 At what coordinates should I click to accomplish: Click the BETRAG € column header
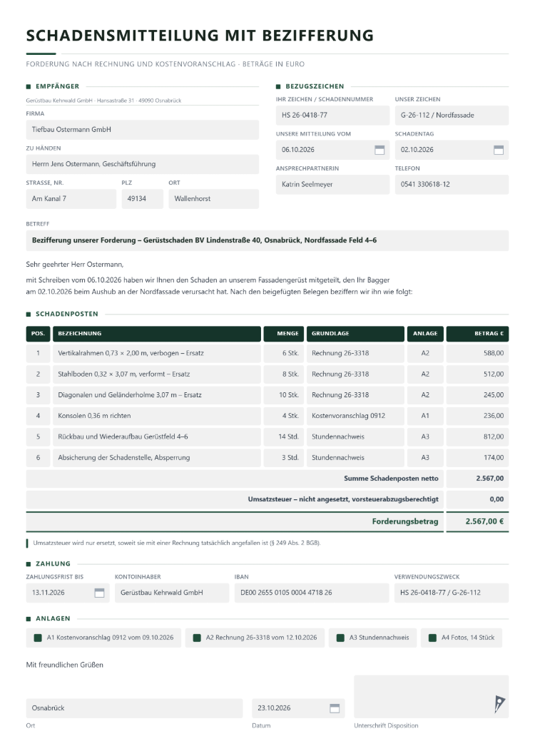477,334
